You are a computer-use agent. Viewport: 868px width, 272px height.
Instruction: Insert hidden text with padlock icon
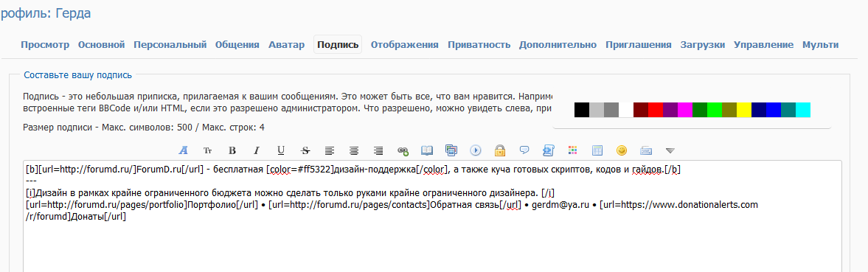[x=500, y=150]
